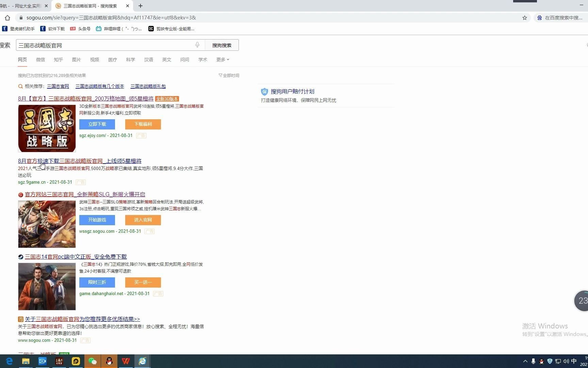Click the volume speaker tray icon
Image resolution: width=588 pixels, height=368 pixels.
click(x=566, y=361)
